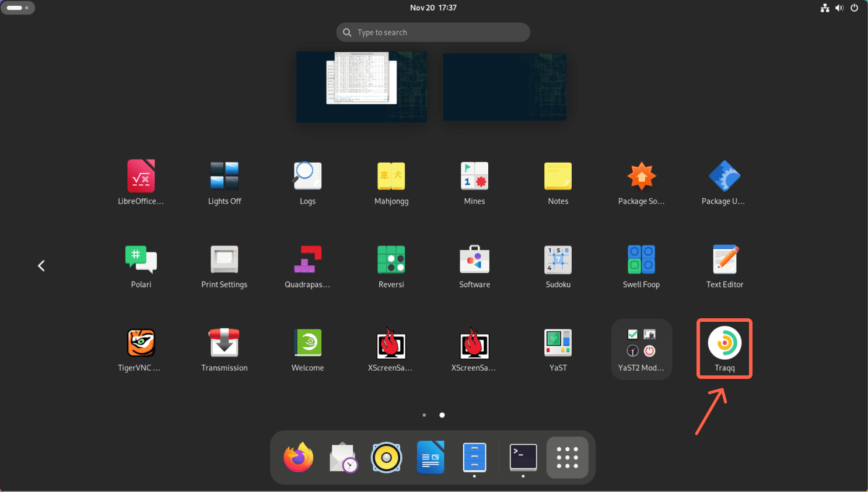The height and width of the screenshot is (492, 868).
Task: Open Firefox from the dock
Action: [299, 458]
